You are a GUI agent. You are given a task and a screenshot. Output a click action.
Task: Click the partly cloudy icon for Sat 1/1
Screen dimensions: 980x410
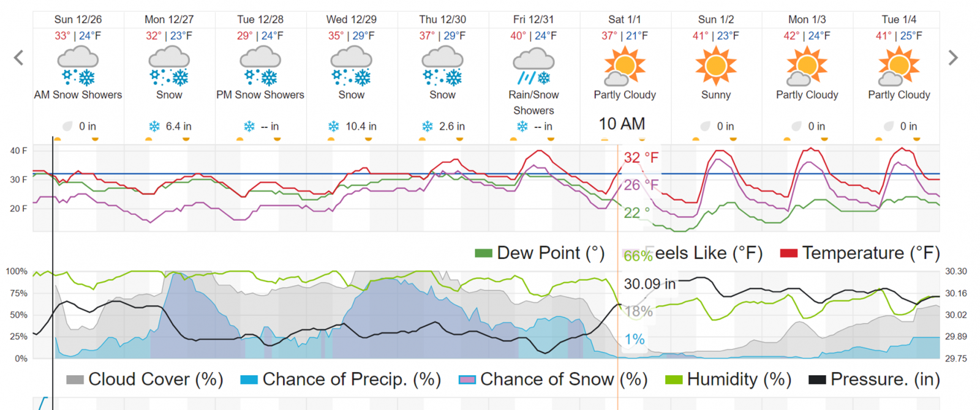click(624, 67)
